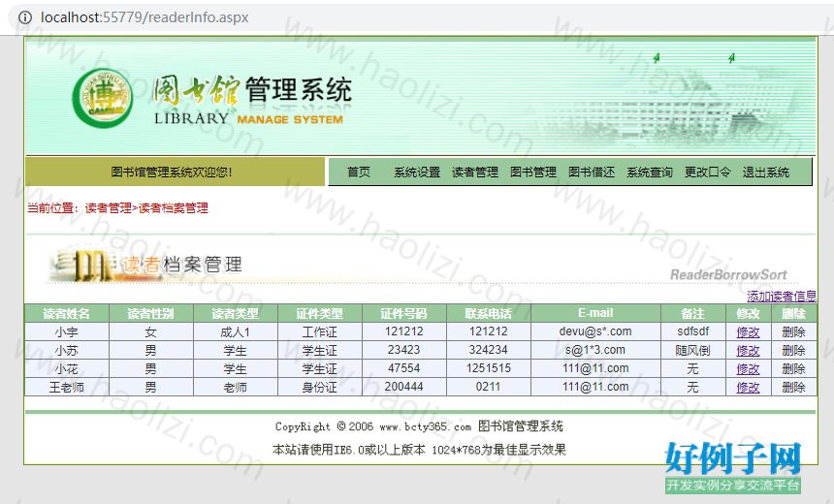Click the site info icon in address bar
Viewport: 834px width, 504px height.
(x=25, y=17)
